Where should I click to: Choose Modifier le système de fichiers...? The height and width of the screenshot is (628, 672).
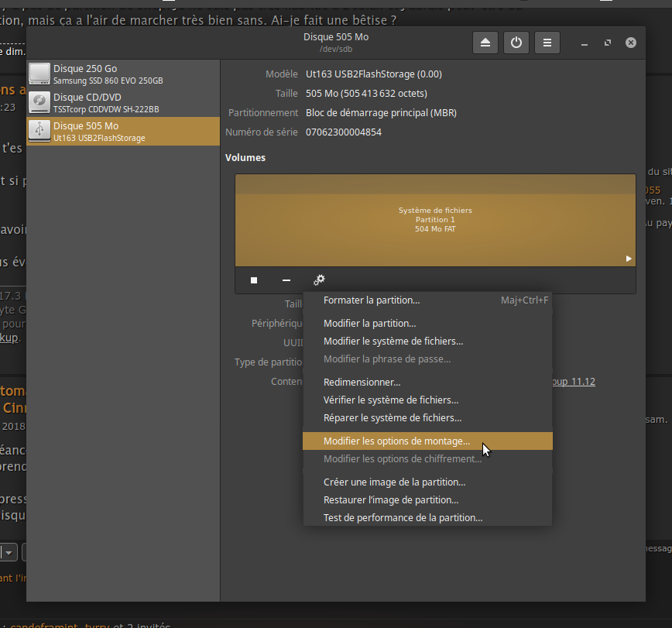pyautogui.click(x=393, y=341)
